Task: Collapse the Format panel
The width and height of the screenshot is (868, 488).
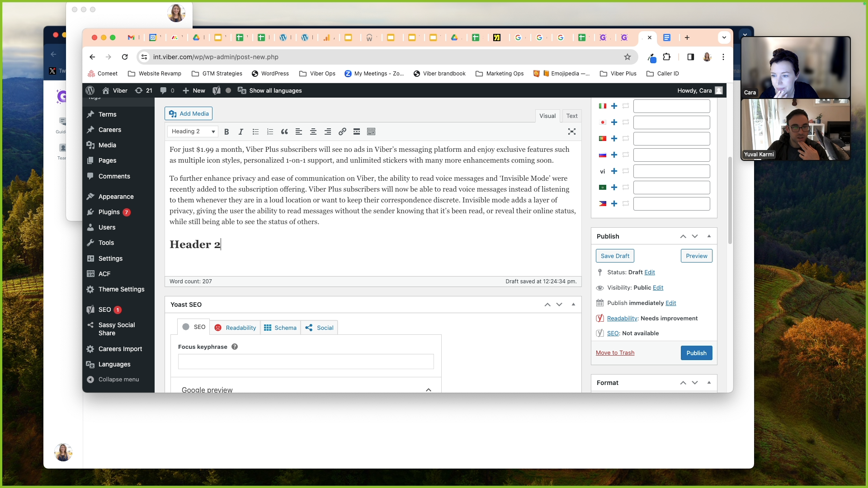Action: pyautogui.click(x=709, y=383)
